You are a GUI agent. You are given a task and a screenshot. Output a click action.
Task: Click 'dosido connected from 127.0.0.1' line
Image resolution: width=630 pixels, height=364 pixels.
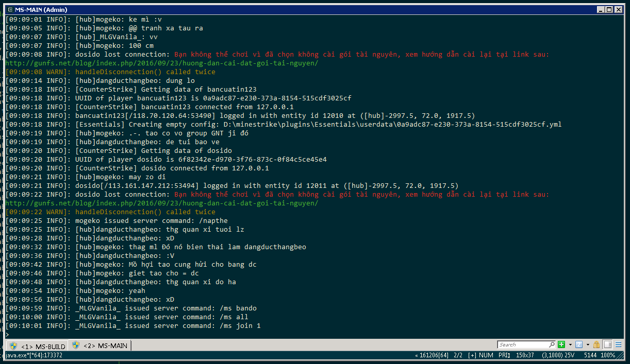137,168
